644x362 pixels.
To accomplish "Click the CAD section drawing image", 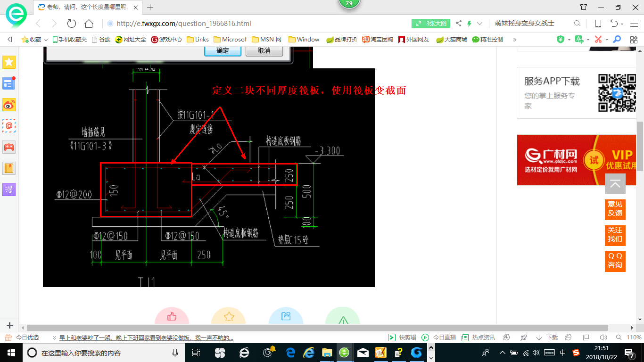I will pos(209,178).
